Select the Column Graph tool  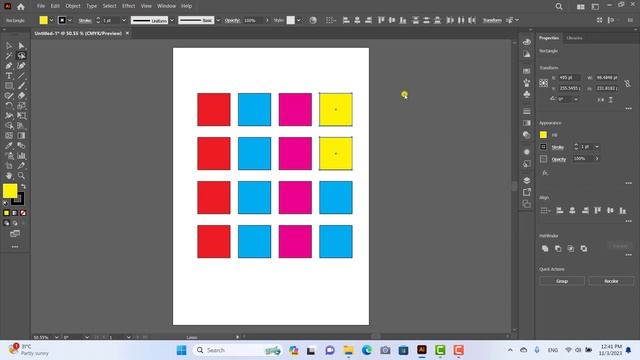point(21,156)
